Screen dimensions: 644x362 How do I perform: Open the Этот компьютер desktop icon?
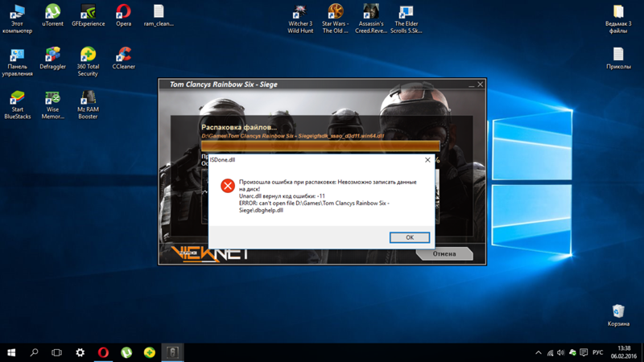pos(17,19)
